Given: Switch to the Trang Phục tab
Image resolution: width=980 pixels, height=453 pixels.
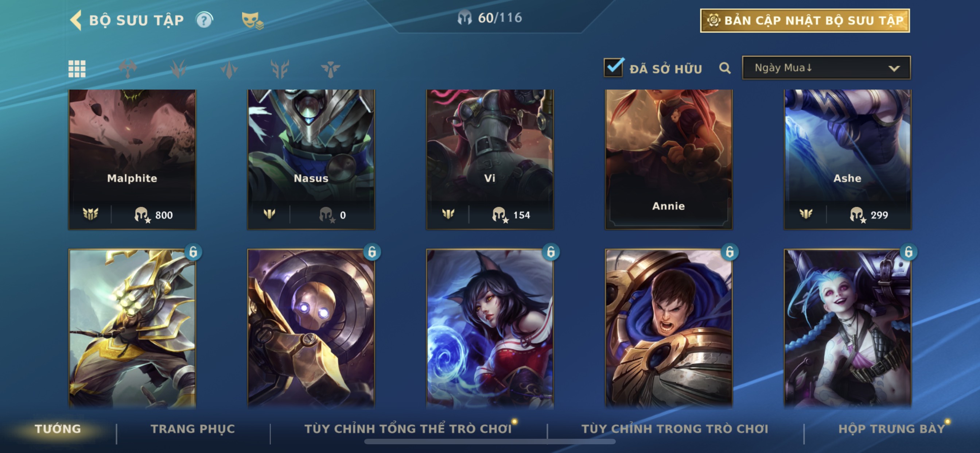Looking at the screenshot, I should tap(193, 429).
